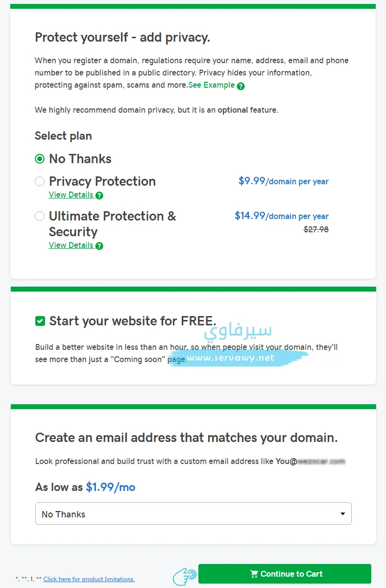Click the $9.99 per domain price
The width and height of the screenshot is (386, 588).
click(x=284, y=181)
